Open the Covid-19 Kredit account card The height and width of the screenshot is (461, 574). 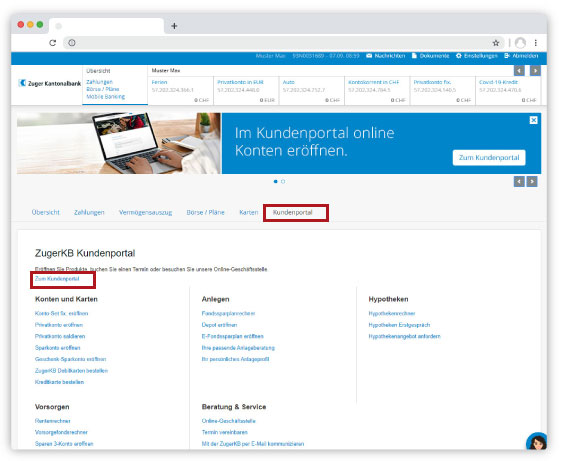point(508,90)
